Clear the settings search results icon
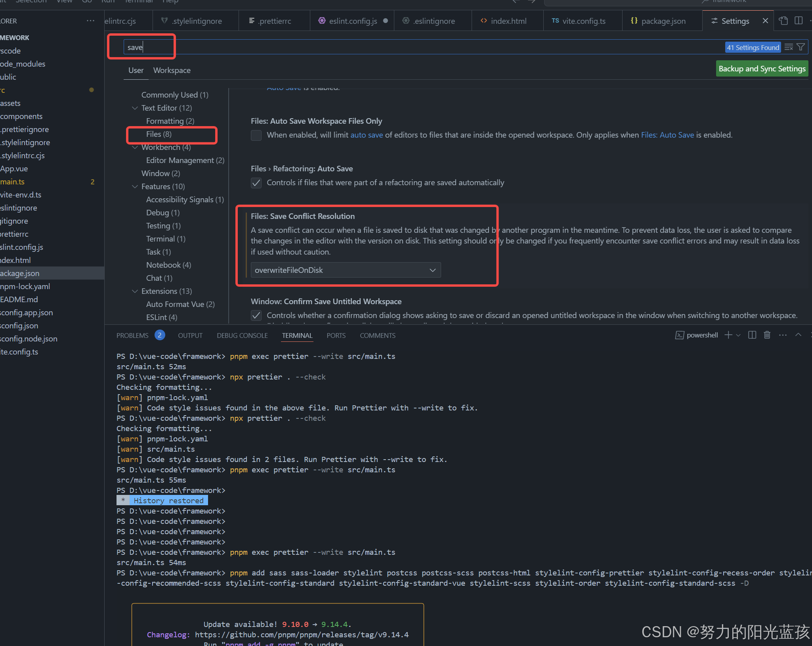 [789, 47]
